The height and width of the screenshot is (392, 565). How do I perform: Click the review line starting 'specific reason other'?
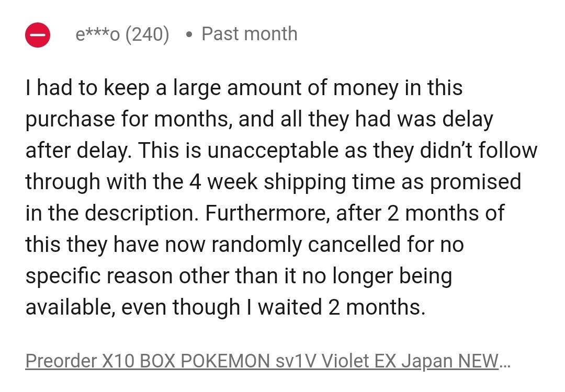coord(239,276)
